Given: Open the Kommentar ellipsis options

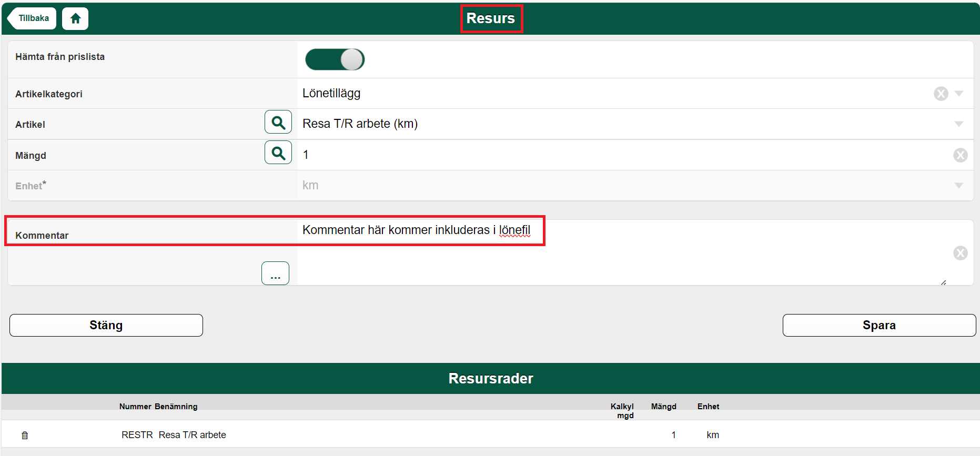Looking at the screenshot, I should pyautogui.click(x=275, y=273).
